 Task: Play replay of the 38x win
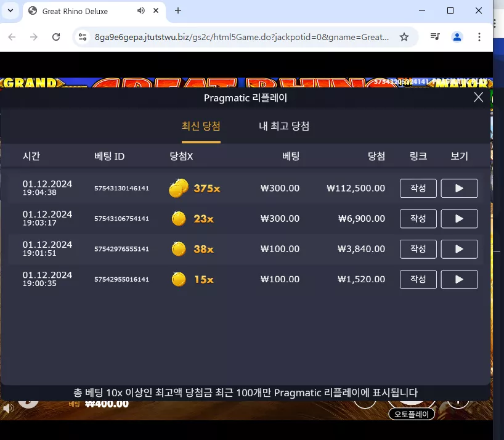pyautogui.click(x=459, y=249)
